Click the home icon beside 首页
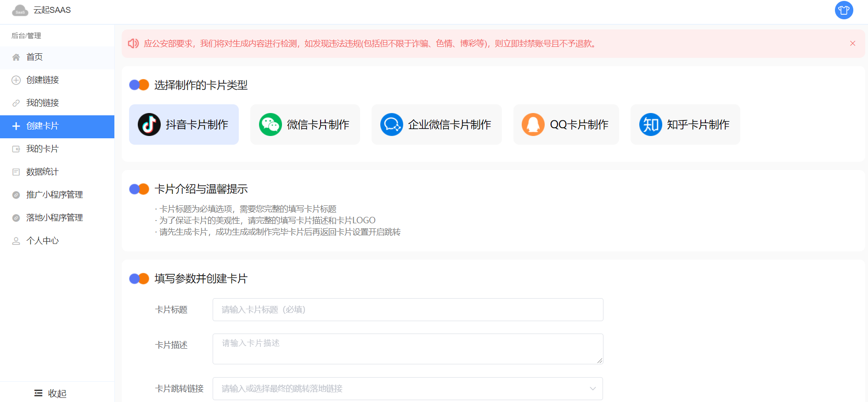868x402 pixels. point(16,57)
